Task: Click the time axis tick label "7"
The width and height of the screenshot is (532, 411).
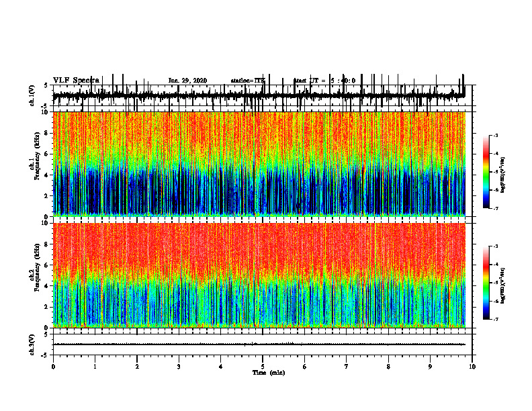Action: point(347,367)
